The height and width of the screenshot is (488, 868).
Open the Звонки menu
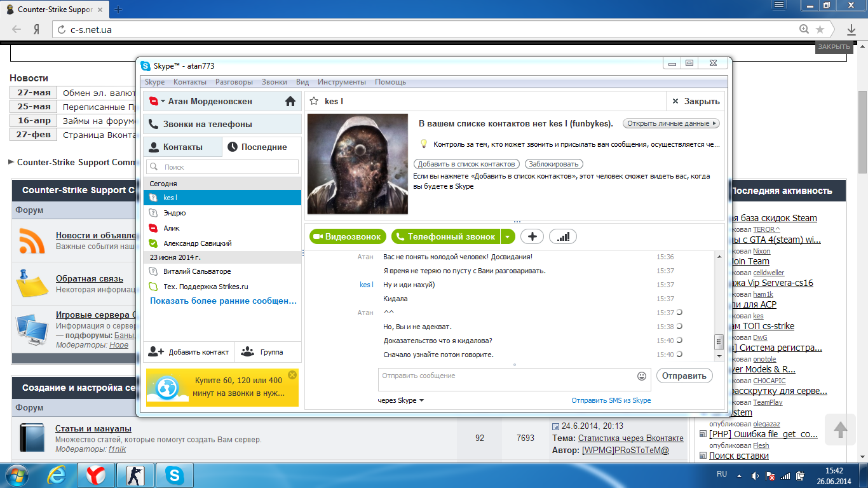(275, 82)
